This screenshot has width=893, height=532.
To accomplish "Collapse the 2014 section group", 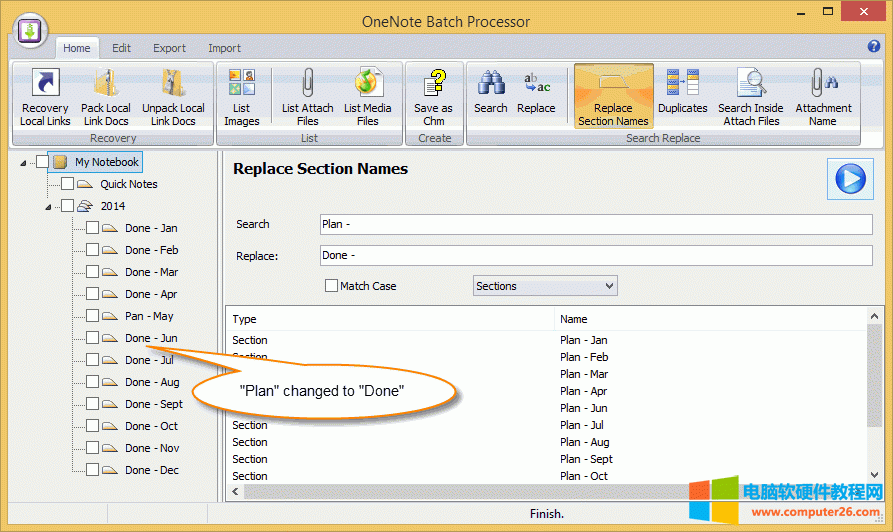I will click(48, 207).
